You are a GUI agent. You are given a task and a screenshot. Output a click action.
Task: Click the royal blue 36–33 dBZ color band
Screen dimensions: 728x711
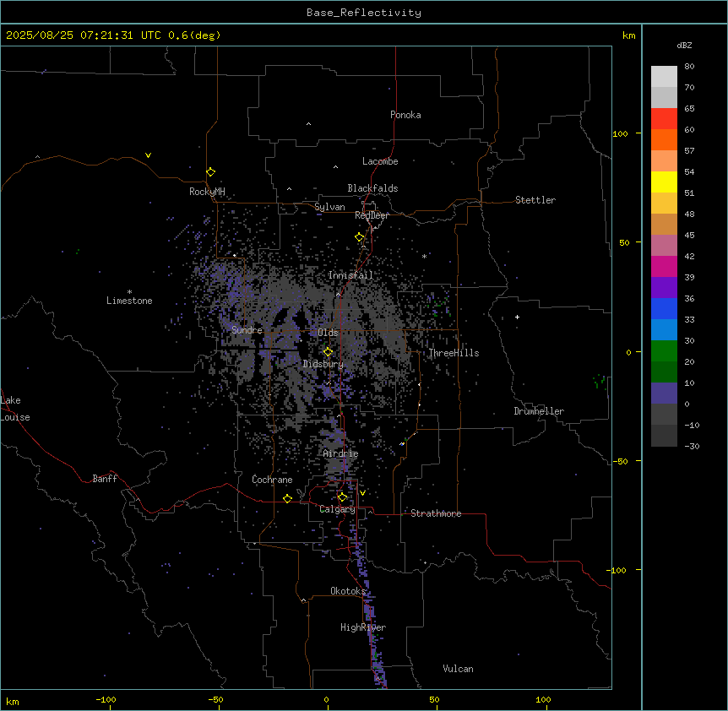click(664, 308)
